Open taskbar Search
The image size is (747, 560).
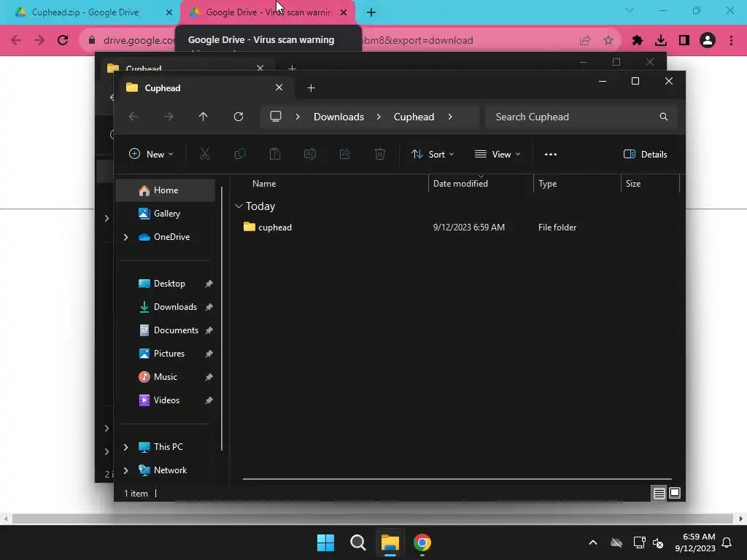pos(357,542)
